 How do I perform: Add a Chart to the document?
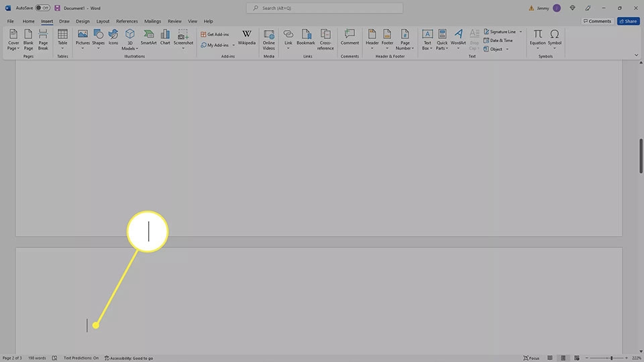165,37
